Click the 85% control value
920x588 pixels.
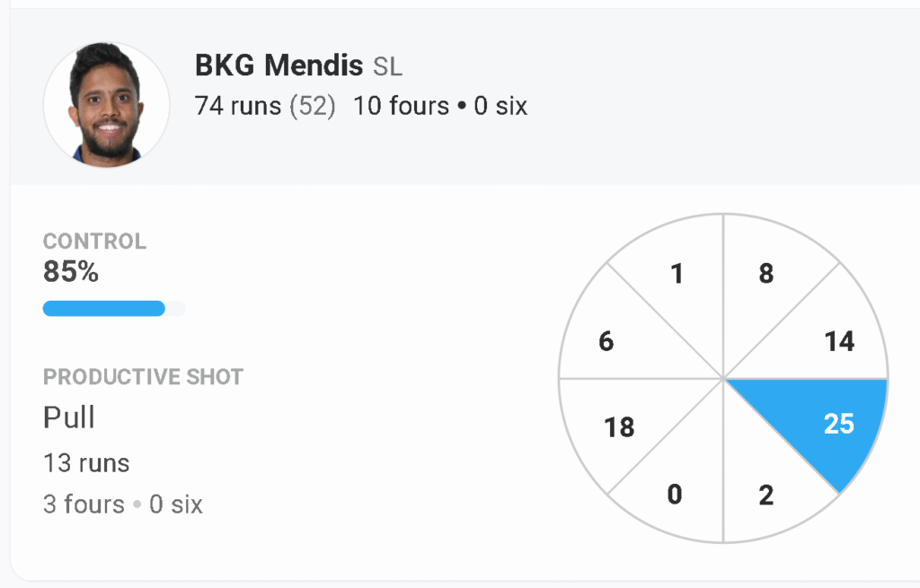[71, 272]
